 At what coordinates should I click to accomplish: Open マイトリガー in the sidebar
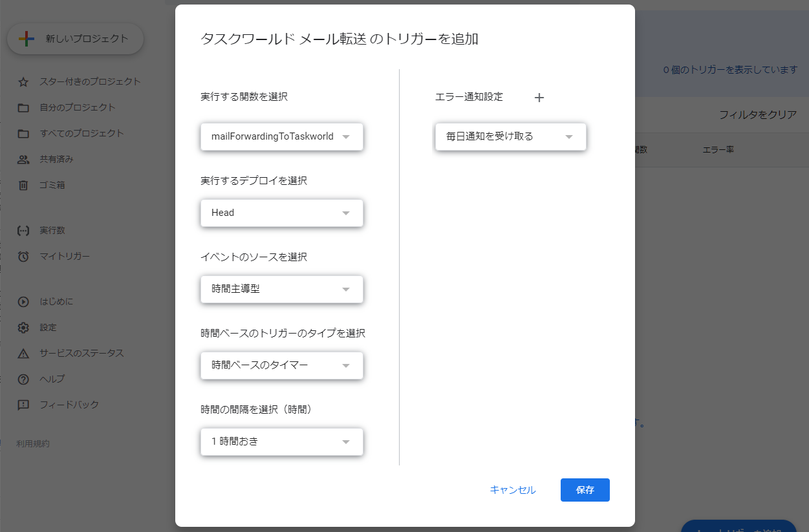pyautogui.click(x=65, y=256)
